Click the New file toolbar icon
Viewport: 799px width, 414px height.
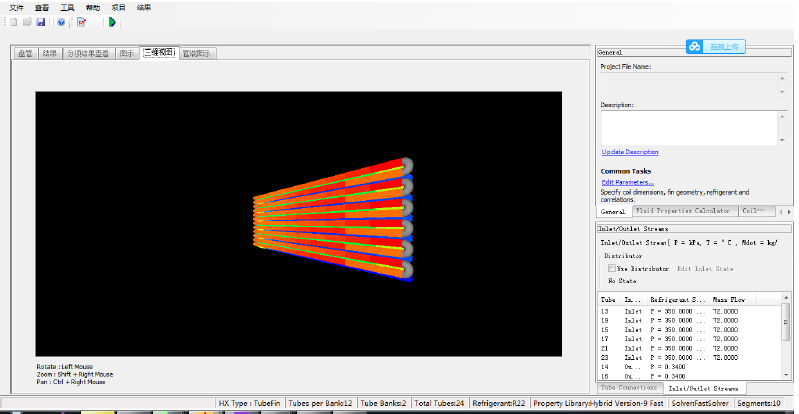pos(14,22)
